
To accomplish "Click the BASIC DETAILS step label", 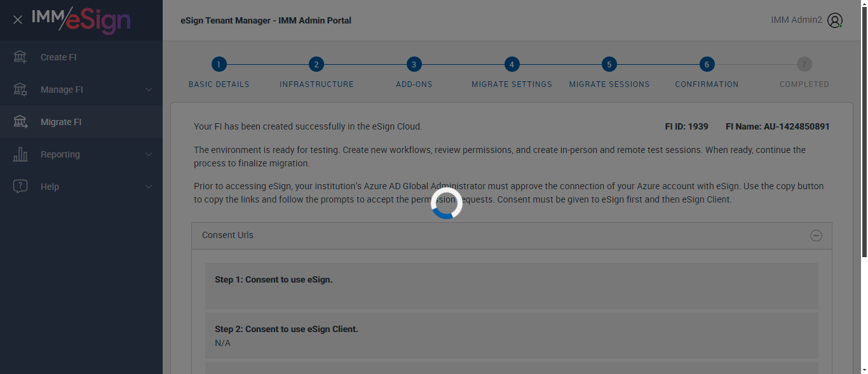I will click(x=219, y=84).
